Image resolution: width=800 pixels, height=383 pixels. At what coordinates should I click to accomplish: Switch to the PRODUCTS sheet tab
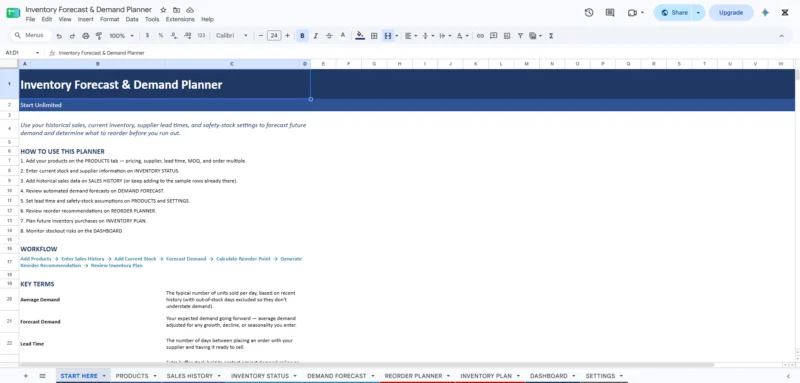[132, 376]
